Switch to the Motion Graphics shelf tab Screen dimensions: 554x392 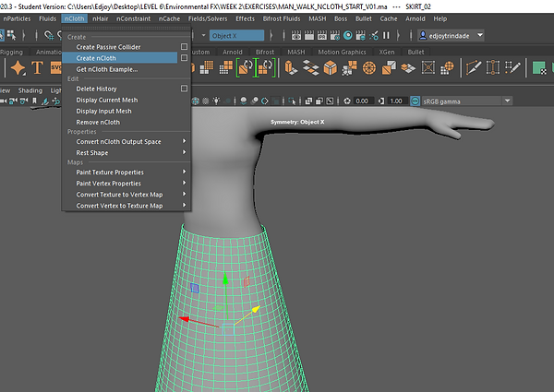tap(342, 52)
